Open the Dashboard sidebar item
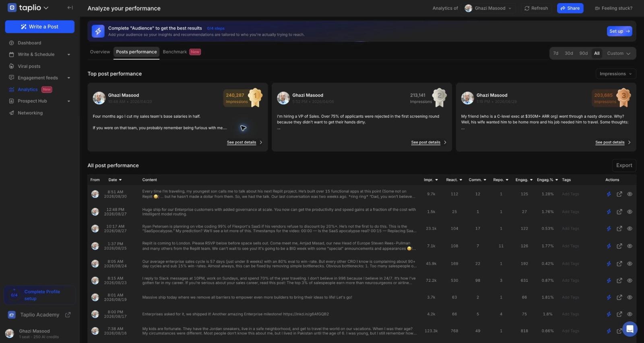This screenshot has width=644, height=343. pyautogui.click(x=29, y=43)
